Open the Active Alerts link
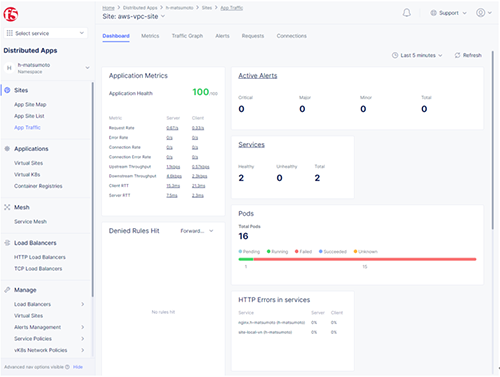This screenshot has width=500, height=377. [x=258, y=76]
